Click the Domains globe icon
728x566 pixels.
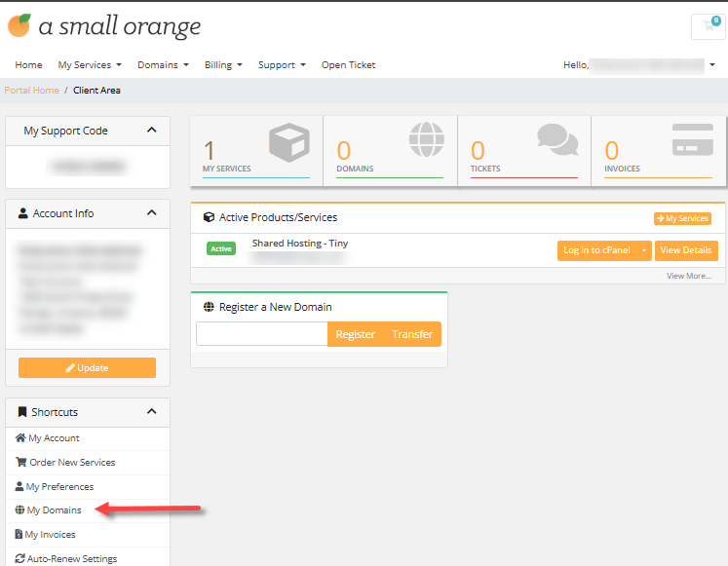point(426,139)
